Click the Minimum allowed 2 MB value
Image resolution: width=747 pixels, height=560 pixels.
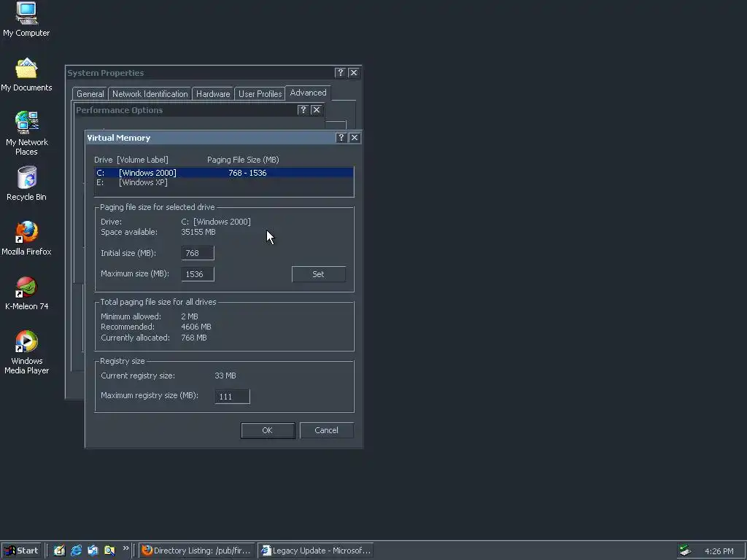pyautogui.click(x=190, y=316)
